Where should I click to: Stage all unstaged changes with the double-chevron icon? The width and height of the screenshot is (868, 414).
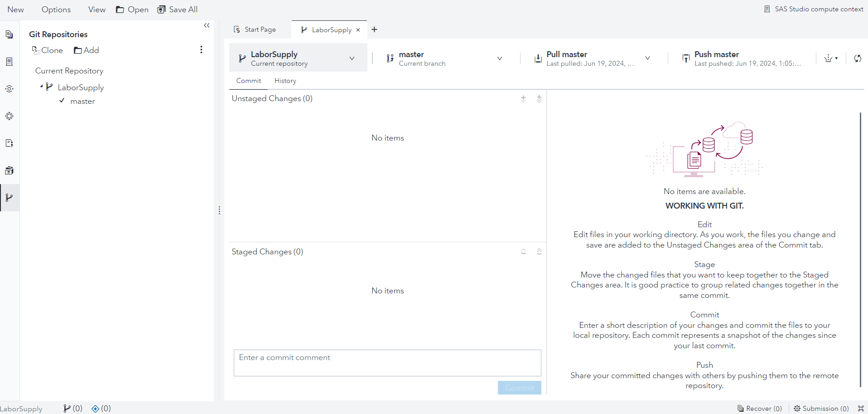click(x=539, y=98)
